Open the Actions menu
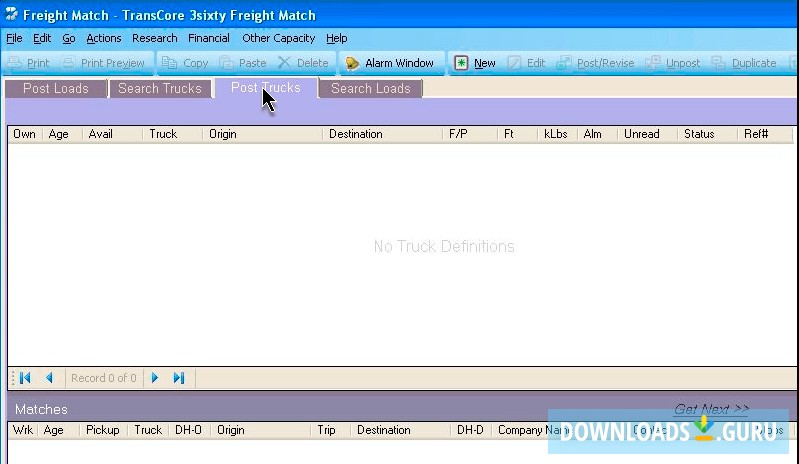The height and width of the screenshot is (464, 799). tap(103, 38)
